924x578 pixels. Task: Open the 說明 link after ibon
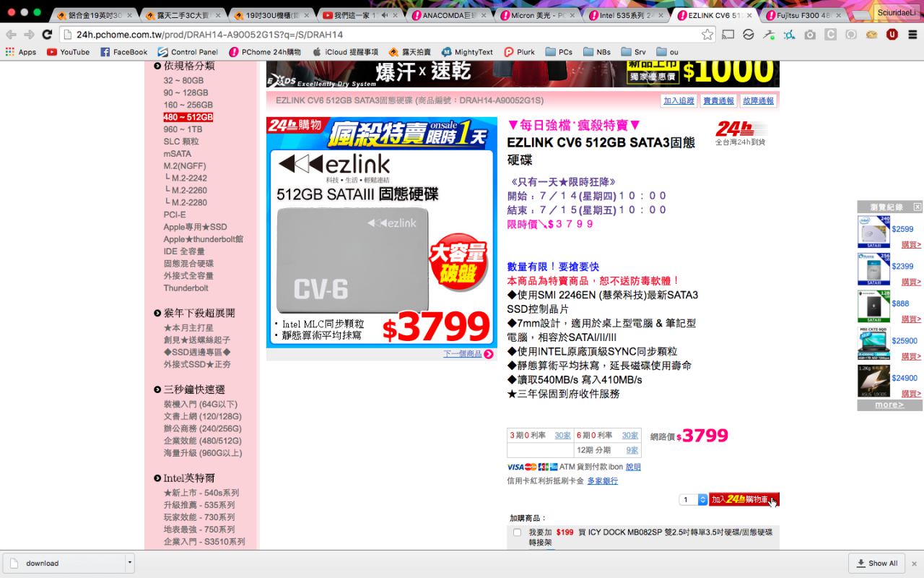pos(633,467)
